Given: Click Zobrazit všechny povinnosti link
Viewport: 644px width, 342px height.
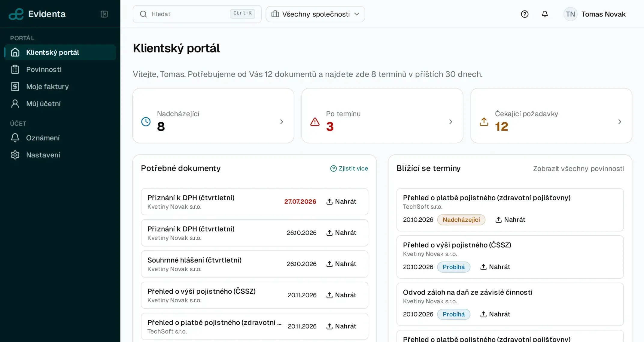Looking at the screenshot, I should [578, 168].
